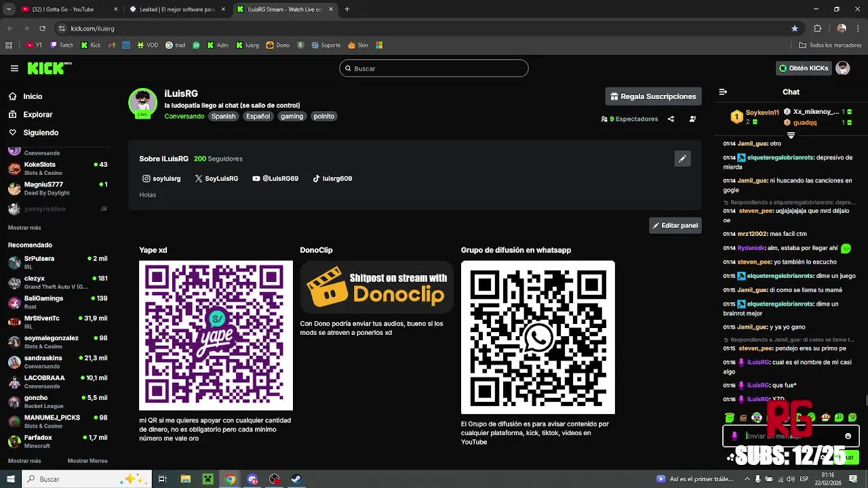868x488 pixels.
Task: Click Obtén KICKs button
Action: point(804,68)
